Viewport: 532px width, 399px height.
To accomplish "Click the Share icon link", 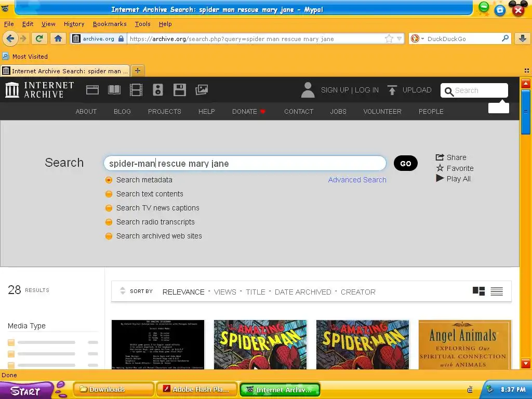I will pos(451,157).
